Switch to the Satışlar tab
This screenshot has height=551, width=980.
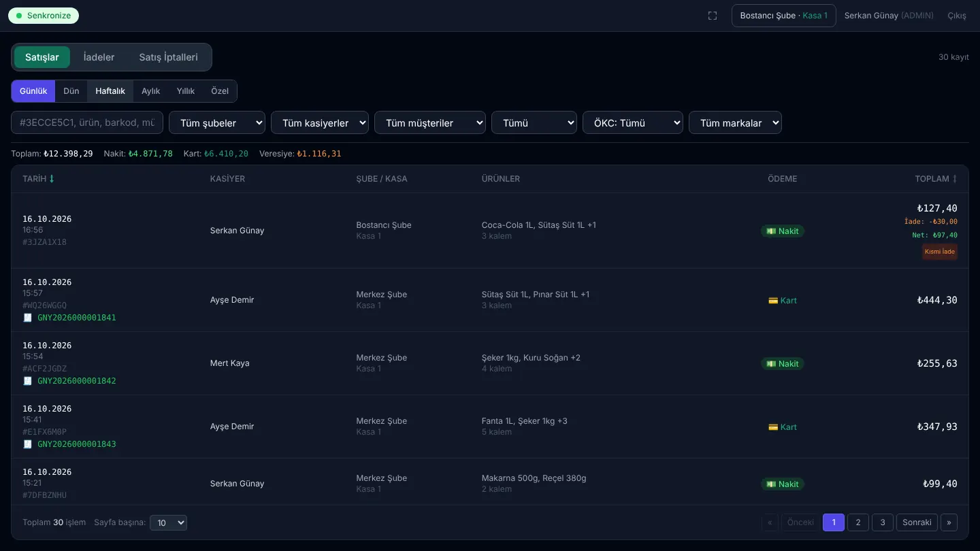click(42, 57)
